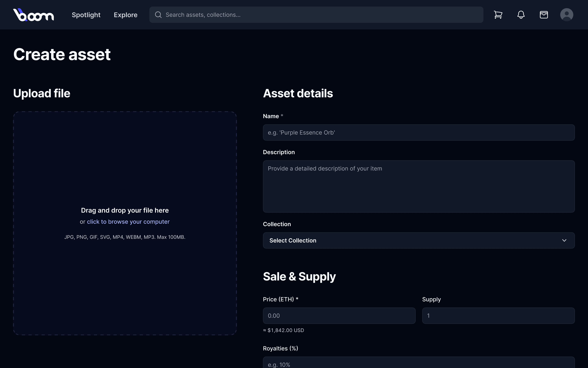The height and width of the screenshot is (368, 588).
Task: Click the Supply input field
Action: click(498, 316)
